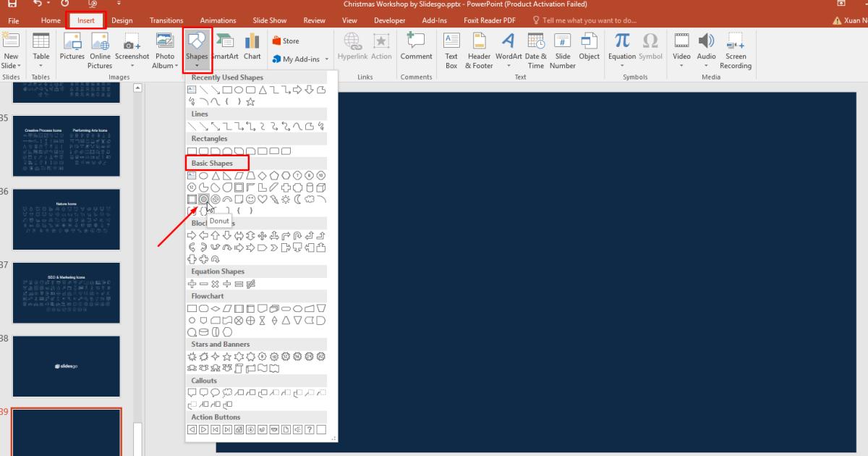This screenshot has height=456, width=868.
Task: Switch to the Home tab
Action: coord(51,20)
